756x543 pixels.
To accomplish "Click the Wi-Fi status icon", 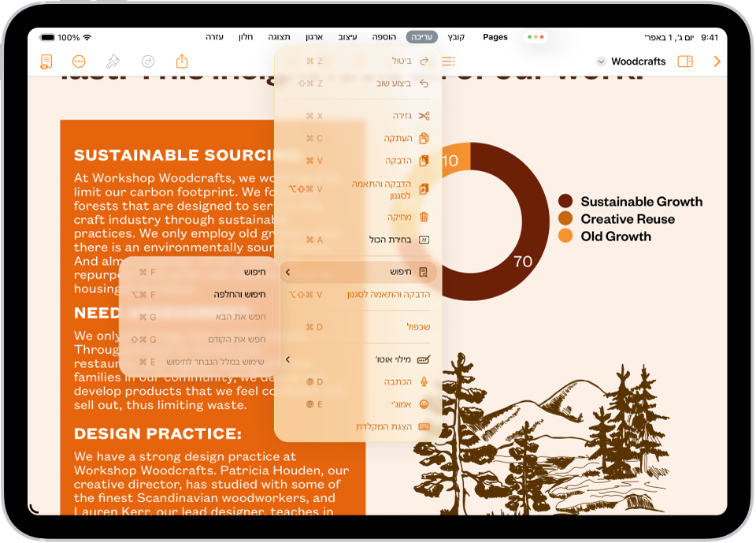I will [x=87, y=37].
